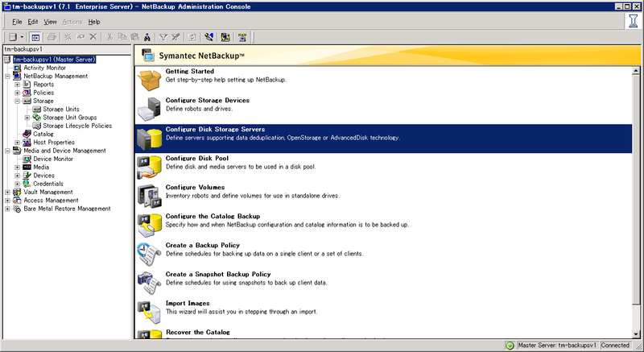Expand the Host Properties tree node
This screenshot has width=644, height=352.
[x=17, y=143]
